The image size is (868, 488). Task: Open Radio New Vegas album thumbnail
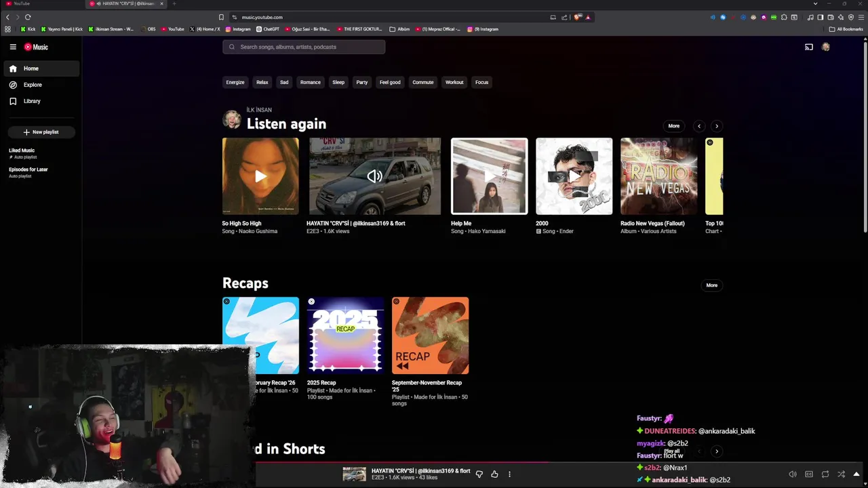(x=659, y=176)
